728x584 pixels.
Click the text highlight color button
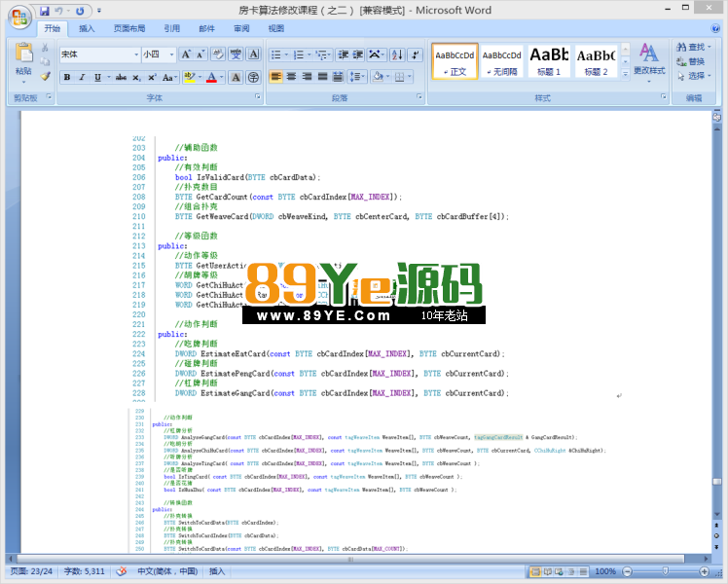tap(189, 77)
